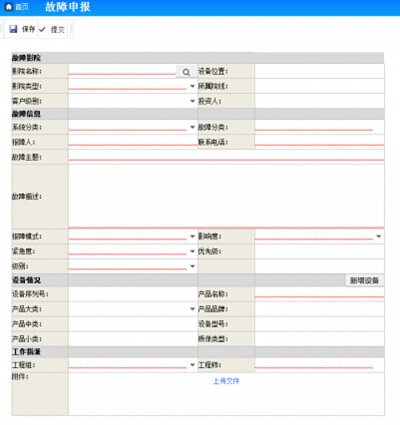Screen dimensions: 400x425
Task: Click the 产品中类 field
Action: [x=133, y=324]
